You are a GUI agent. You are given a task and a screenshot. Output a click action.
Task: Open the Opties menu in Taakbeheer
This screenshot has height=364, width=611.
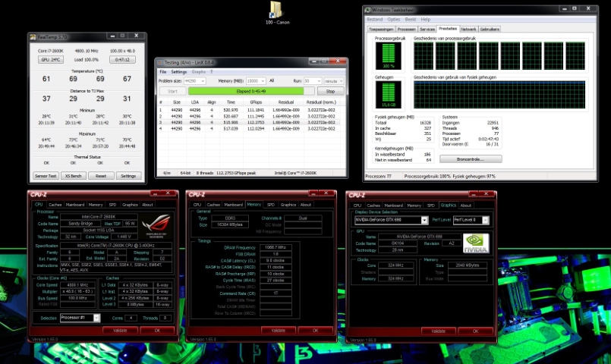coord(394,20)
